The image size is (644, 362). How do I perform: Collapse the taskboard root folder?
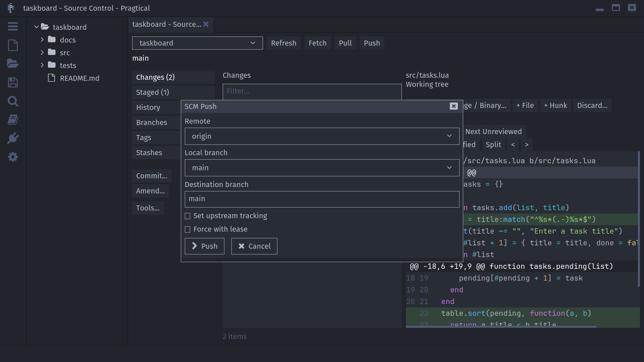pyautogui.click(x=36, y=27)
